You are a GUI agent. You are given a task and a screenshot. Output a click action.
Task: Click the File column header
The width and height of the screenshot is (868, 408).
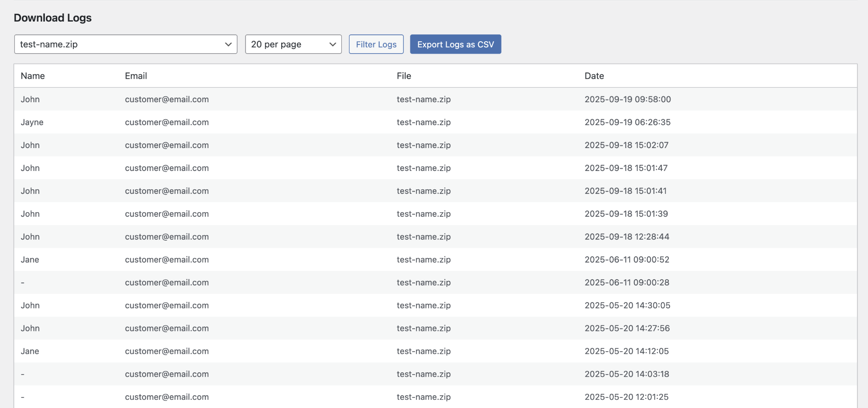point(404,76)
